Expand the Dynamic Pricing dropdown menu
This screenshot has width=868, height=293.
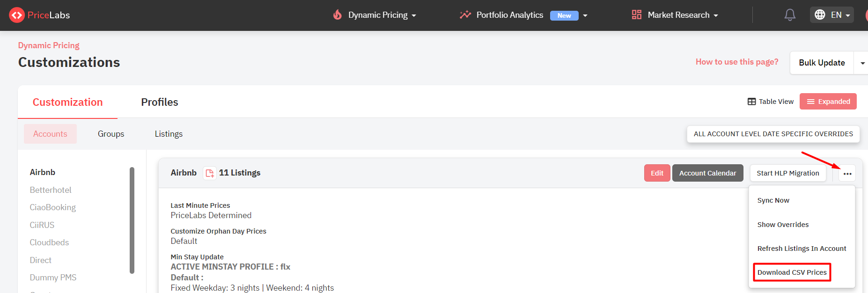pos(414,15)
